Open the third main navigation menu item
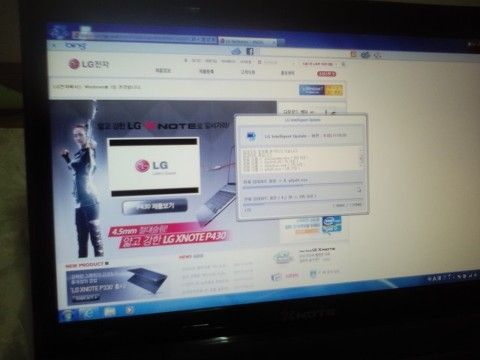The image size is (480, 360). click(x=248, y=72)
